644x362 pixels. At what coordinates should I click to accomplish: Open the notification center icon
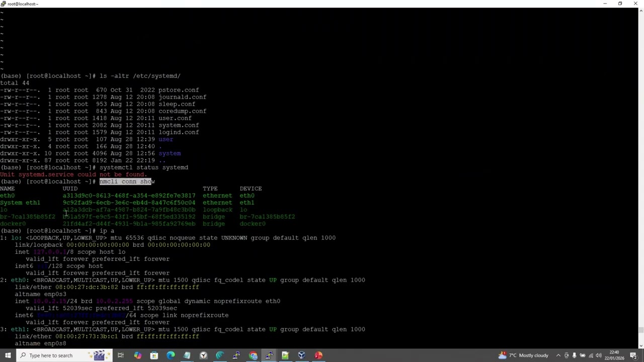click(x=635, y=355)
